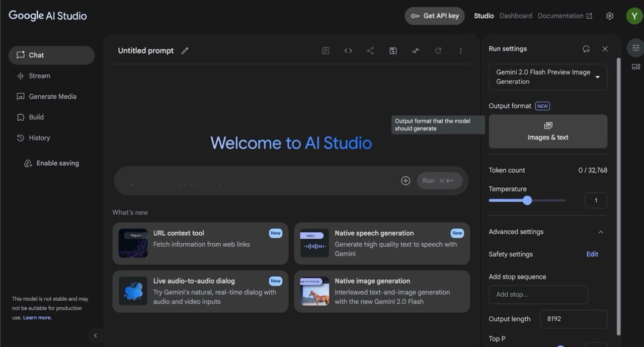
Task: Collapse the left sidebar with the chevron
Action: [x=96, y=335]
